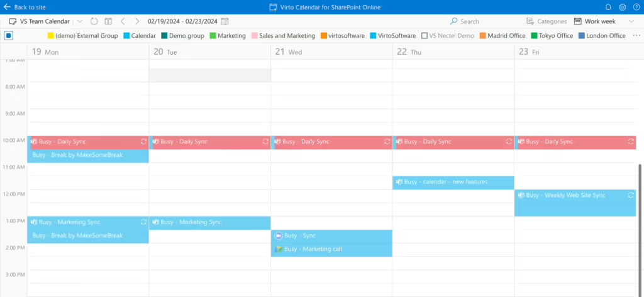Click the Work week view icon

pyautogui.click(x=578, y=21)
